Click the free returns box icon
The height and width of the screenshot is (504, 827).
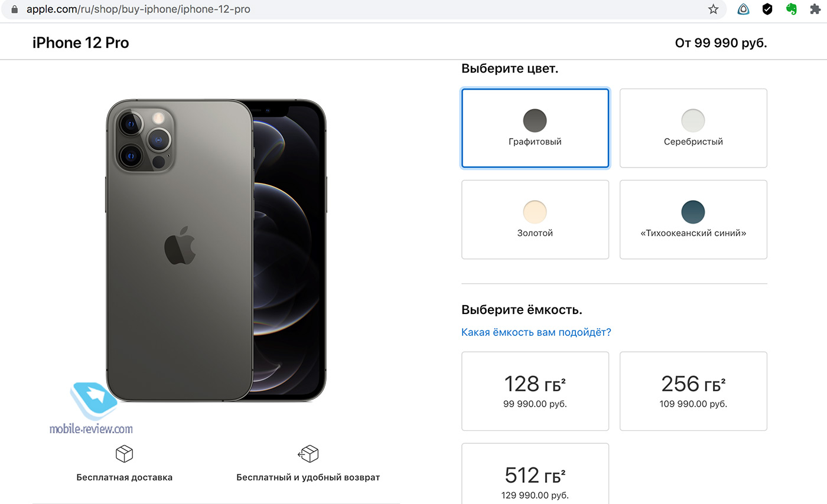tap(308, 454)
